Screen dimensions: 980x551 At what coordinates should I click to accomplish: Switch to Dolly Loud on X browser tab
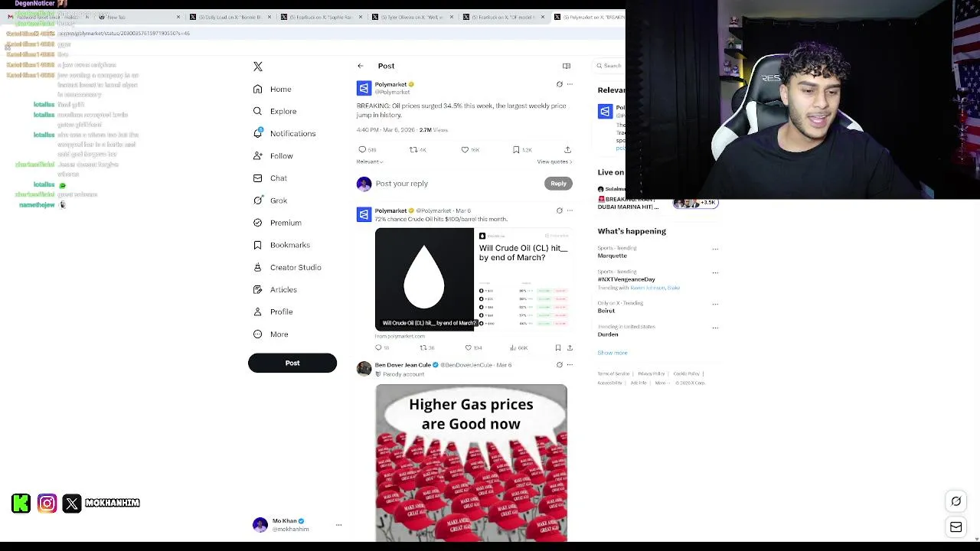230,17
